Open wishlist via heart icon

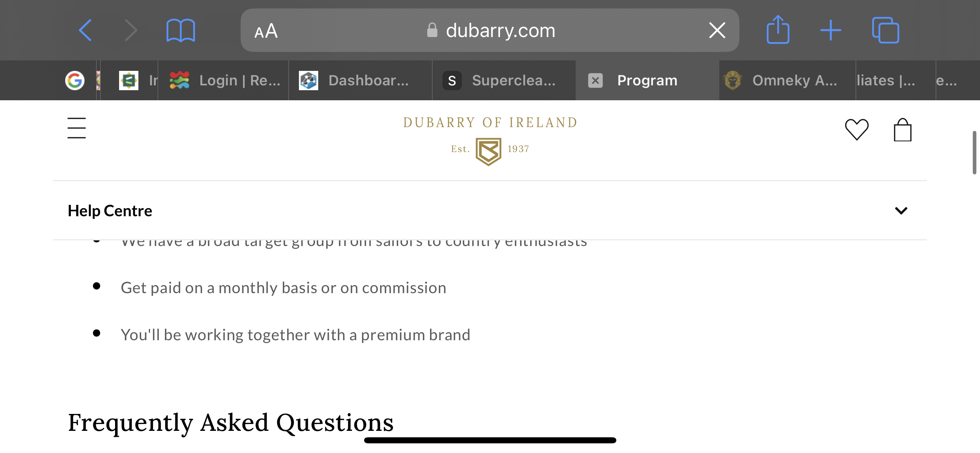tap(857, 129)
